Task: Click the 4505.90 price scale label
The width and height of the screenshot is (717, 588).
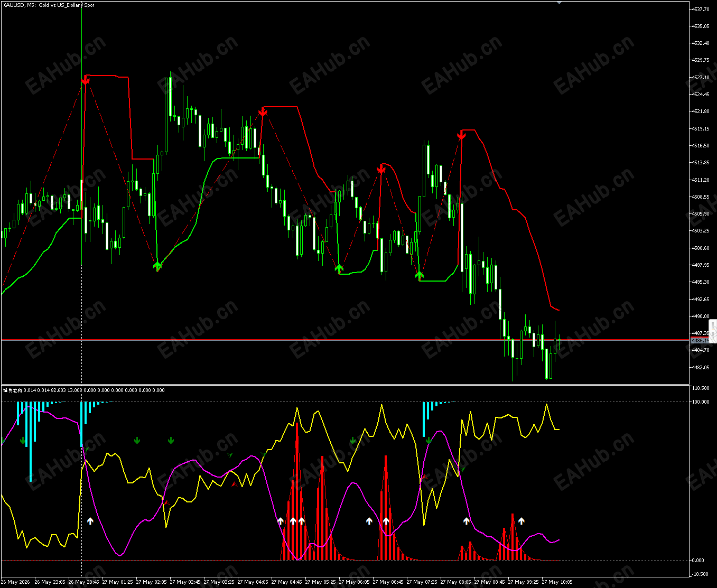Action: click(x=700, y=213)
